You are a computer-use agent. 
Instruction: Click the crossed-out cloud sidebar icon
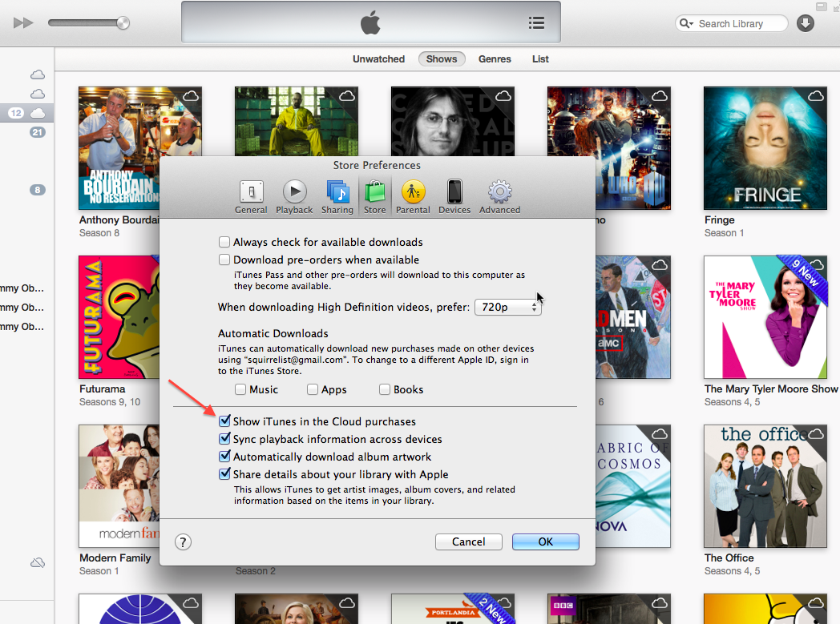(x=38, y=563)
